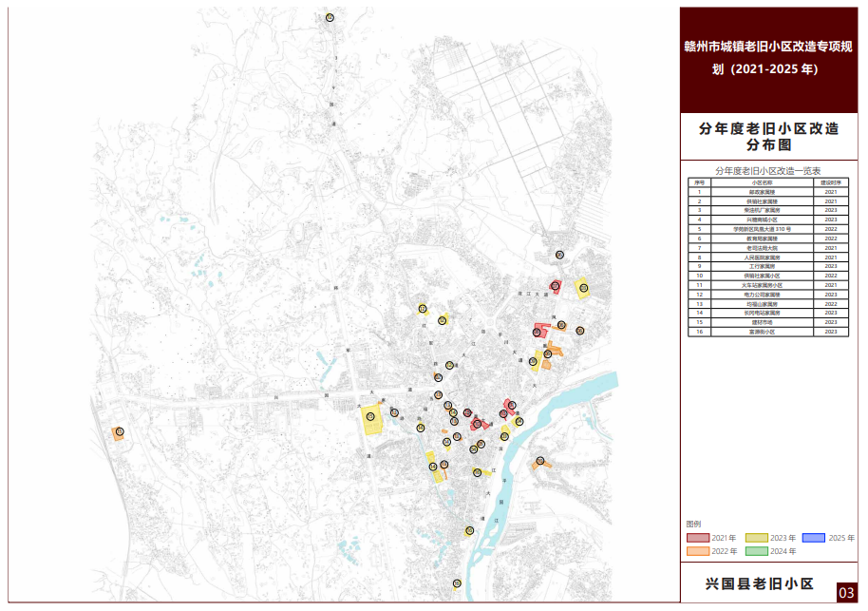The width and height of the screenshot is (868, 611).
Task: Click the '小区名称' column header
Action: pos(763,182)
